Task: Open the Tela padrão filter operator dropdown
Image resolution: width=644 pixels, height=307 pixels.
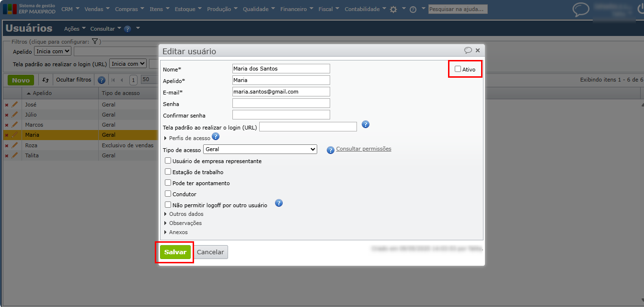Action: [128, 63]
